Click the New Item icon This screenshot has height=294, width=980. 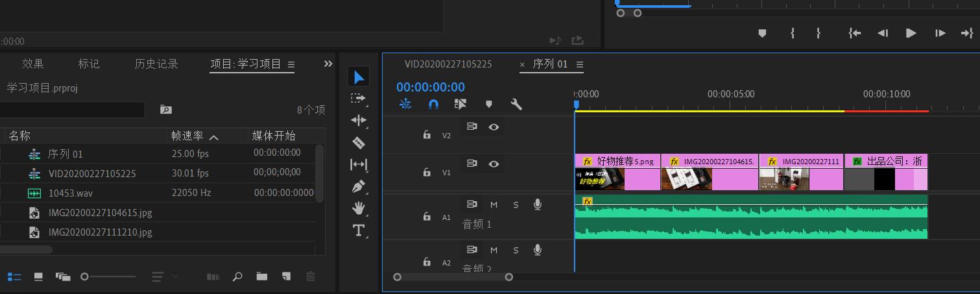(286, 276)
